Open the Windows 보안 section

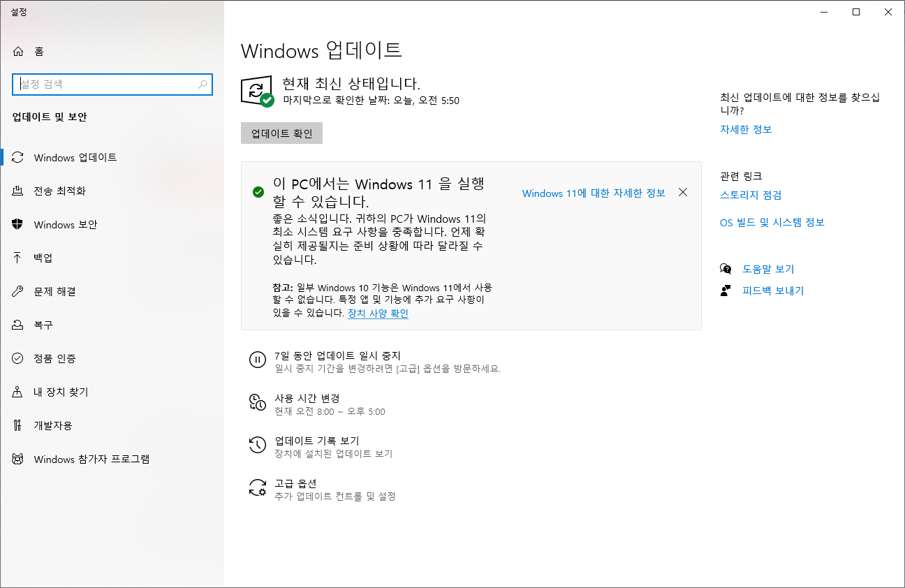point(112,225)
